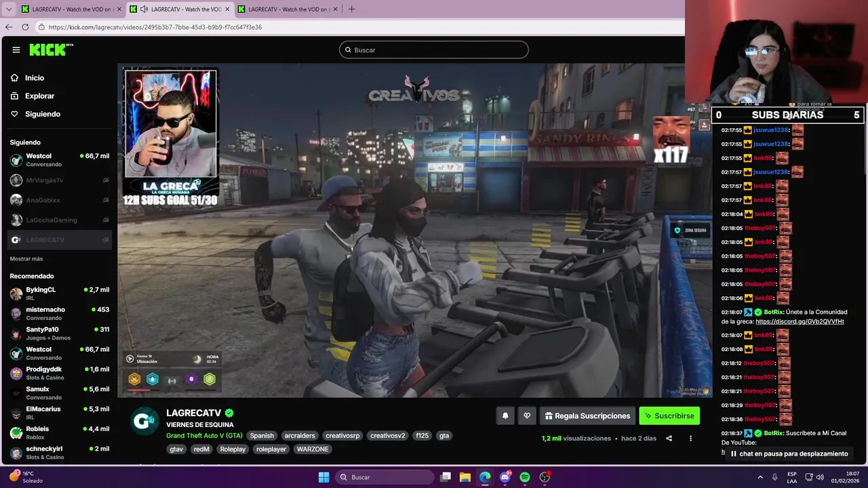Select the creativosrp tag

pos(342,436)
